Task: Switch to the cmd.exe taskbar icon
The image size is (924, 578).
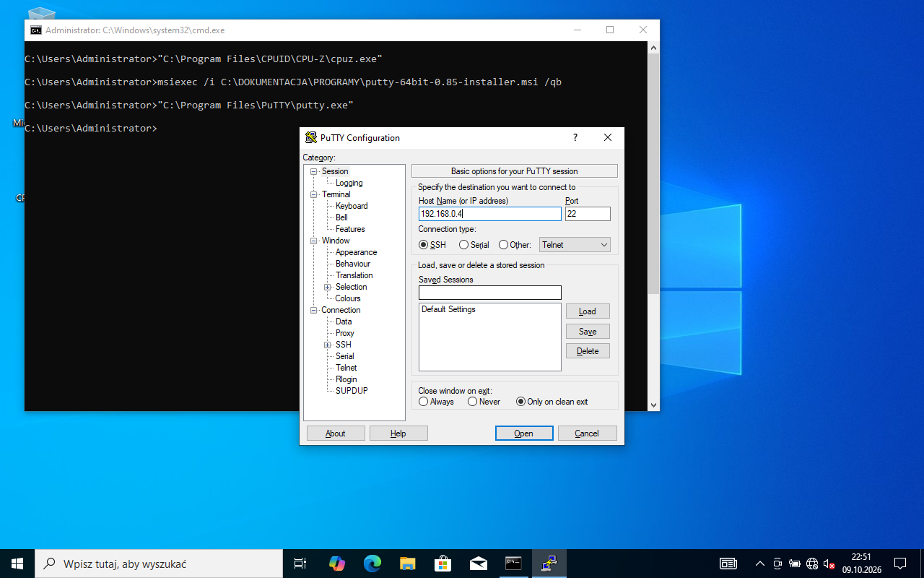Action: pyautogui.click(x=513, y=564)
